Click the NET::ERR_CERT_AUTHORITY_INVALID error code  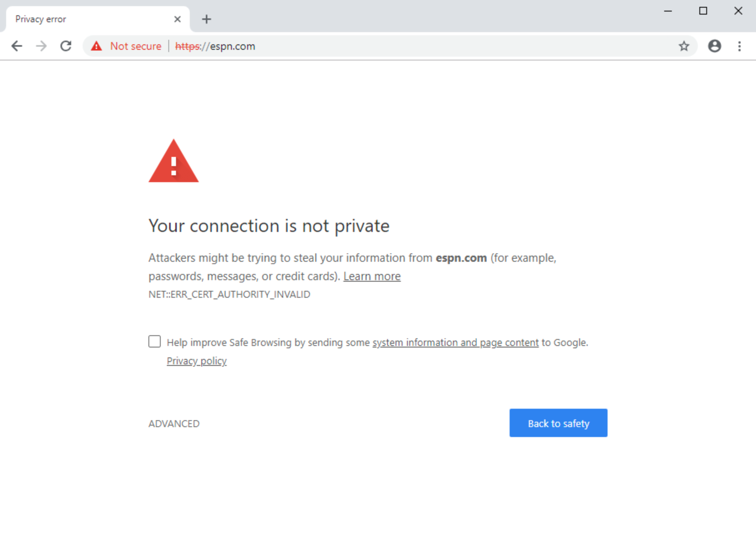click(230, 294)
